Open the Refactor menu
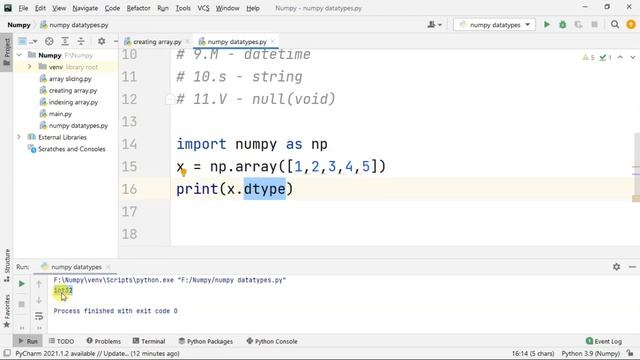This screenshot has width=640, height=360. pyautogui.click(x=138, y=8)
